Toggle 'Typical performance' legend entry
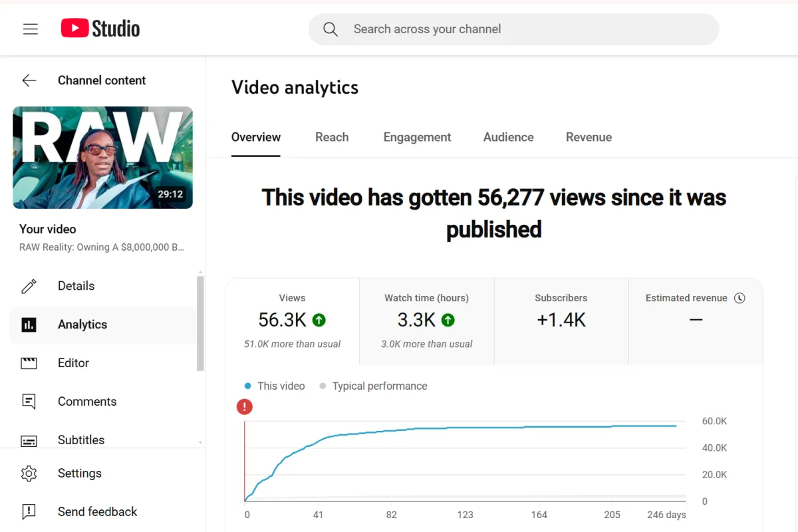The width and height of the screenshot is (798, 532). (x=373, y=386)
